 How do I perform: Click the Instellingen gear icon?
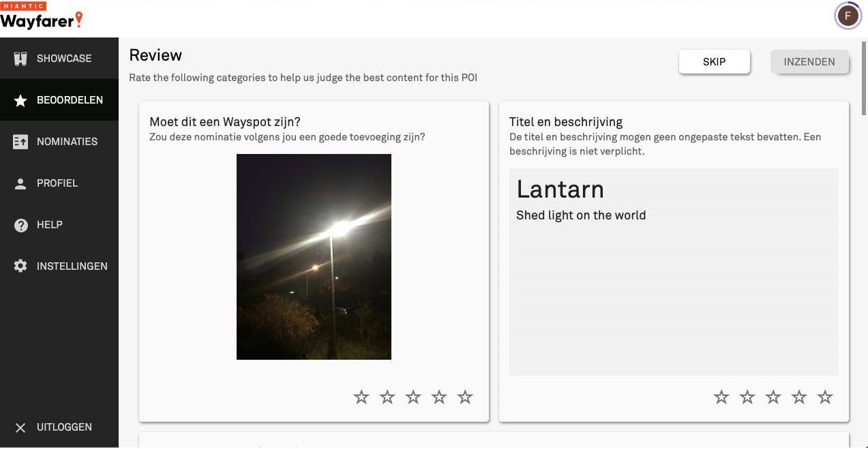pos(20,266)
